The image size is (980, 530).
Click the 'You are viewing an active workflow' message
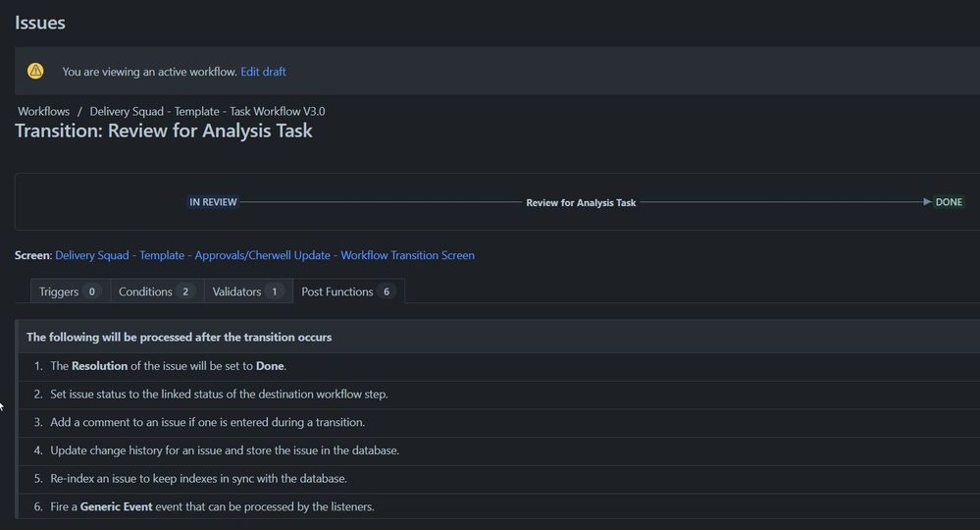[149, 72]
